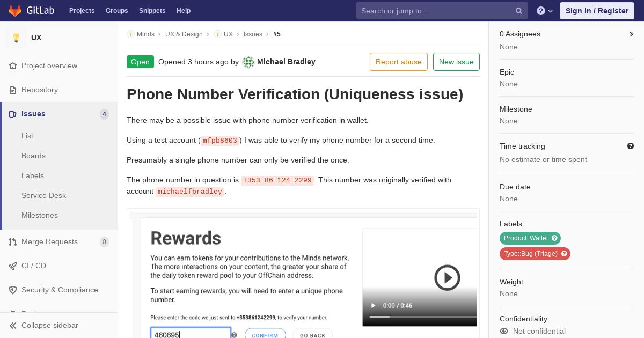Click the Not confidential eye icon
This screenshot has height=338, width=644.
click(x=504, y=332)
